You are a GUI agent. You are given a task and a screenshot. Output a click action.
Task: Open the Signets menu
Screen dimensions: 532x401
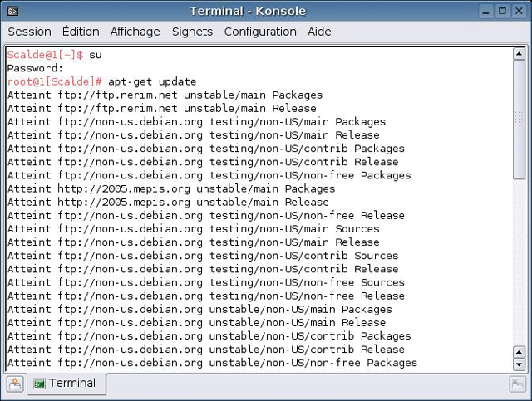[192, 32]
